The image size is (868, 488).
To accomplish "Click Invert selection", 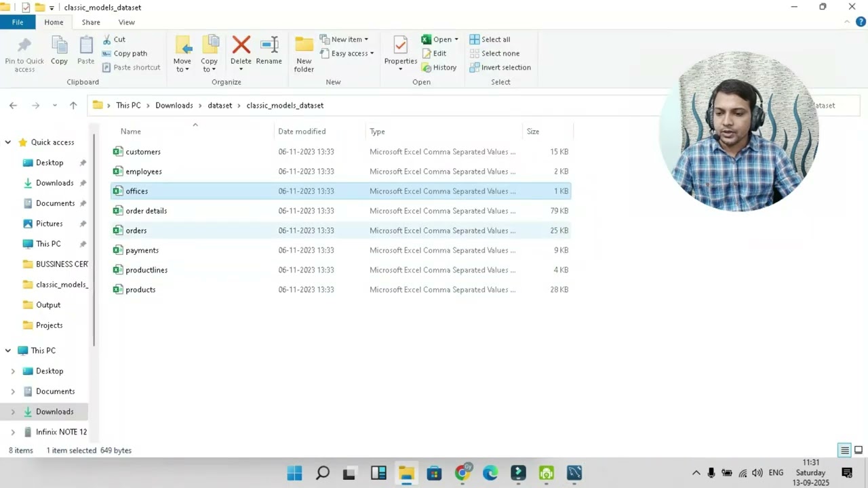I will (x=500, y=68).
